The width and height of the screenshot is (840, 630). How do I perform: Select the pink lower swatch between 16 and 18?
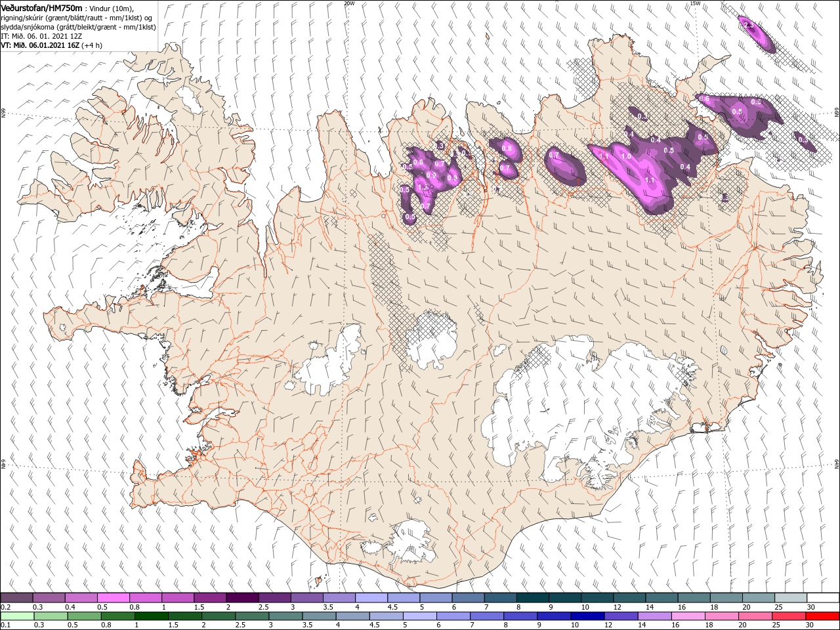click(x=688, y=616)
